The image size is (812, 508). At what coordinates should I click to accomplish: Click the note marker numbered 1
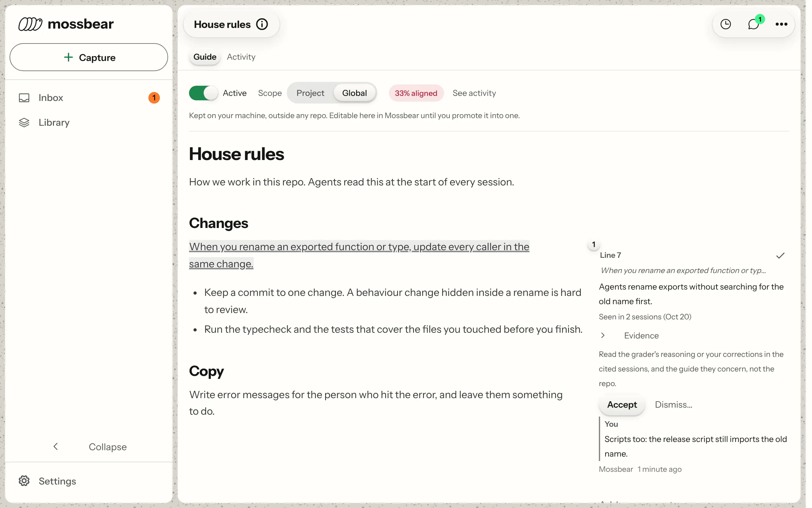click(x=593, y=244)
